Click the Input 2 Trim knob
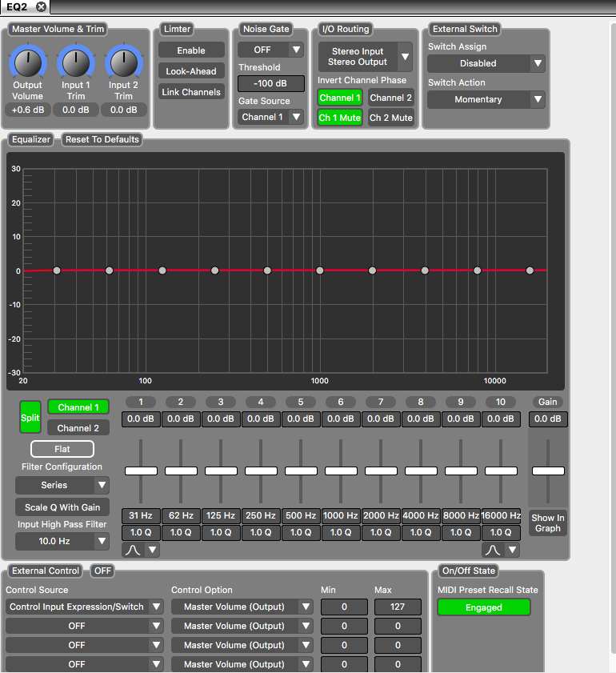The image size is (616, 673). click(x=124, y=63)
